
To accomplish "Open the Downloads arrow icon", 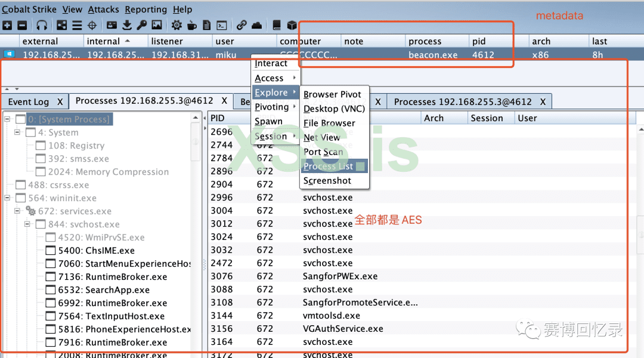I will [x=127, y=26].
